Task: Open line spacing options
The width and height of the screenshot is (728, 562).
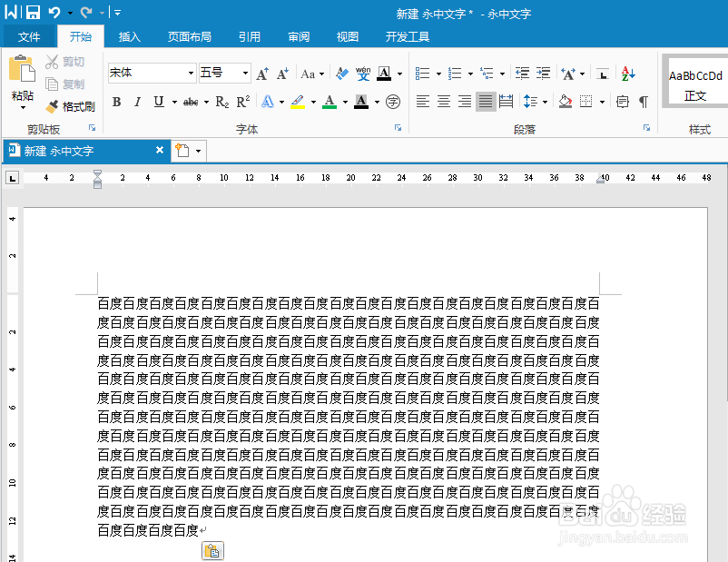Action: [531, 102]
